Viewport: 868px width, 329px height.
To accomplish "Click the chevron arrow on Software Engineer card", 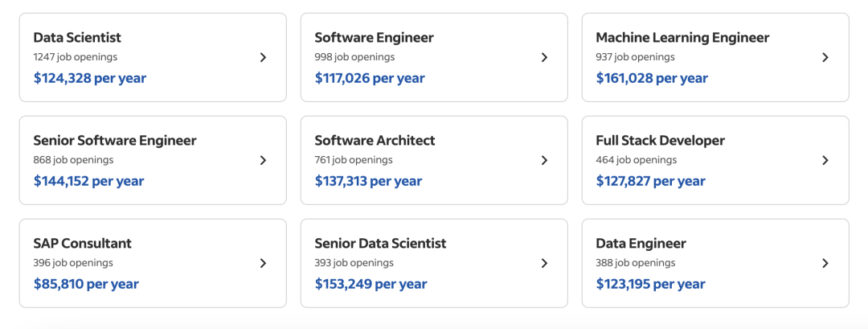I will point(544,57).
